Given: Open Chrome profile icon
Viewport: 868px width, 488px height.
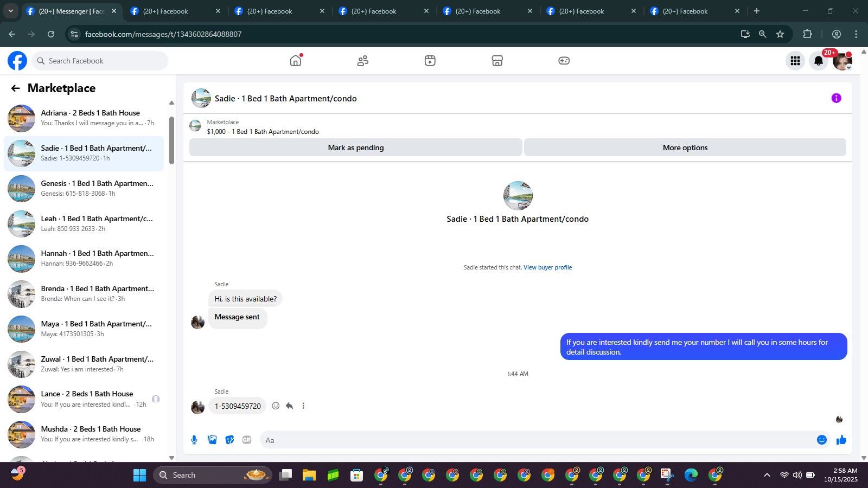Looking at the screenshot, I should coord(837,34).
